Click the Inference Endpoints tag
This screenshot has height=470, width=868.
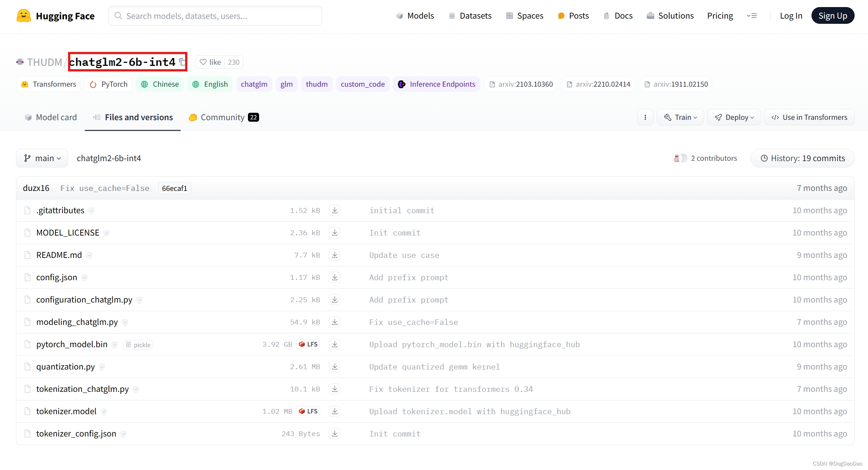click(436, 84)
